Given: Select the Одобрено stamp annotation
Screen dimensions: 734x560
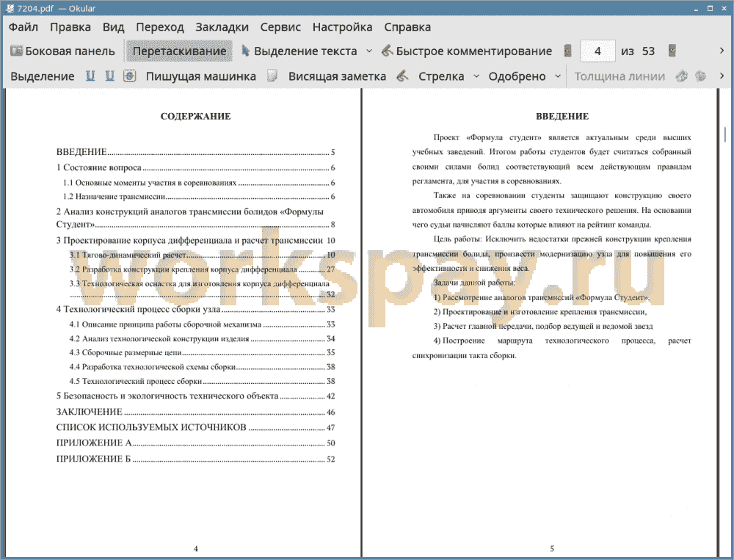Looking at the screenshot, I should pyautogui.click(x=517, y=76).
